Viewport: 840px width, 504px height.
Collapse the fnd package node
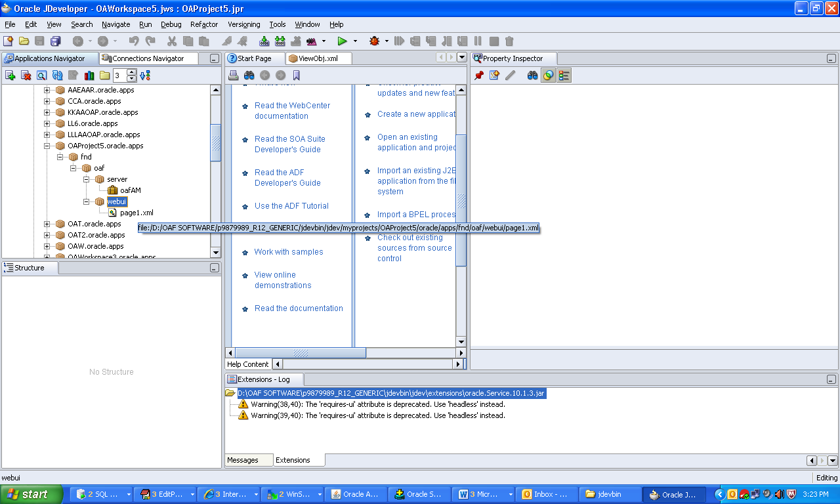point(60,157)
